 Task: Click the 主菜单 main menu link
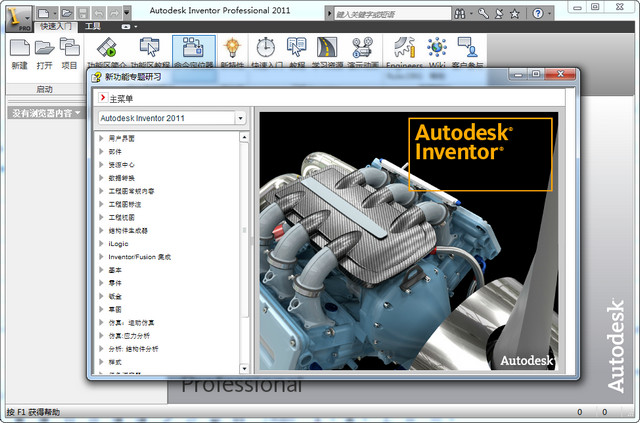pos(120,98)
